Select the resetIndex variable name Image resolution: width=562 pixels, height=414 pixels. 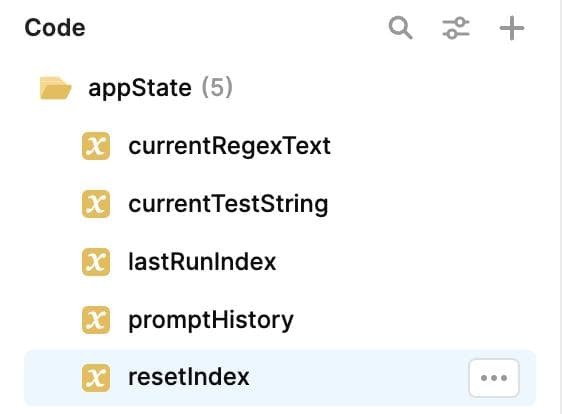(x=189, y=377)
